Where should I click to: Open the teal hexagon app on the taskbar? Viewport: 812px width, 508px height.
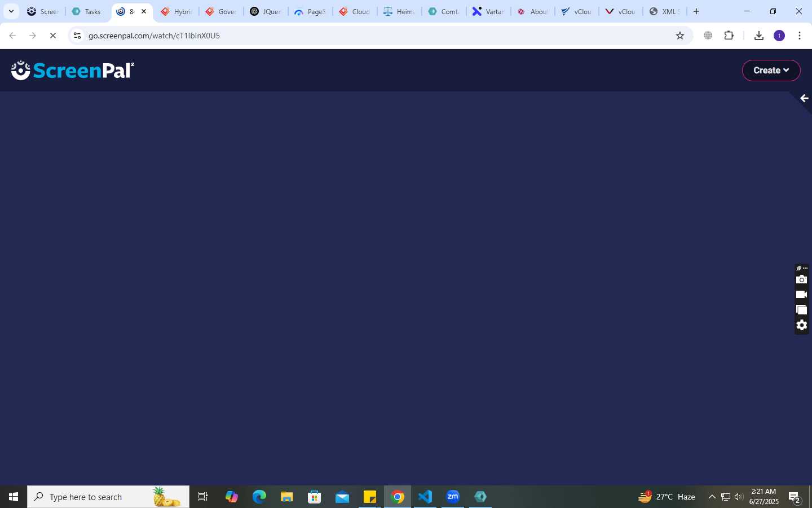coord(480,497)
